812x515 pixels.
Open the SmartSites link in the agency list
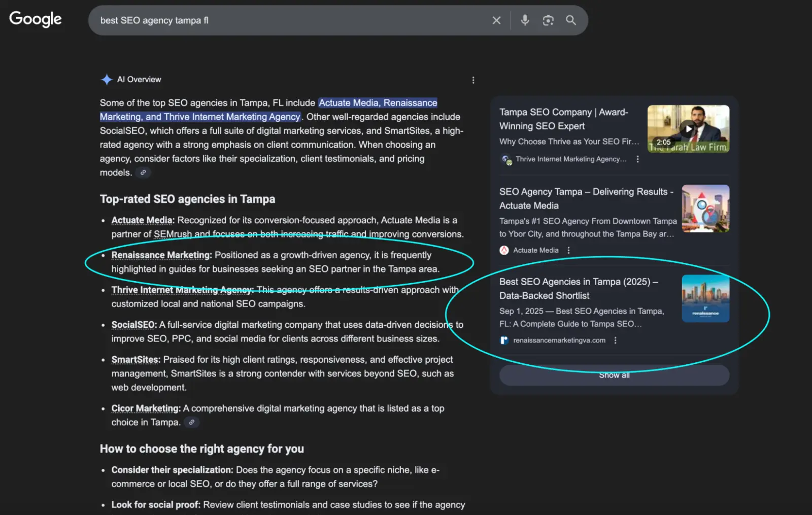click(x=134, y=359)
